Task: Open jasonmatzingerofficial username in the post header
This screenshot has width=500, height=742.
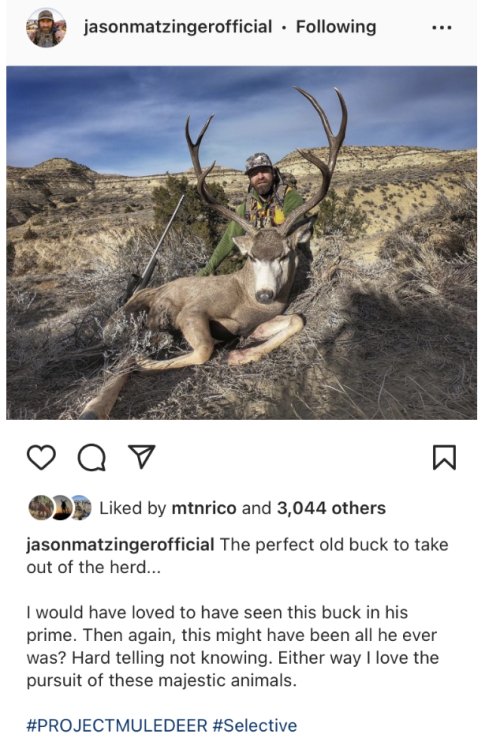Action: [x=178, y=27]
